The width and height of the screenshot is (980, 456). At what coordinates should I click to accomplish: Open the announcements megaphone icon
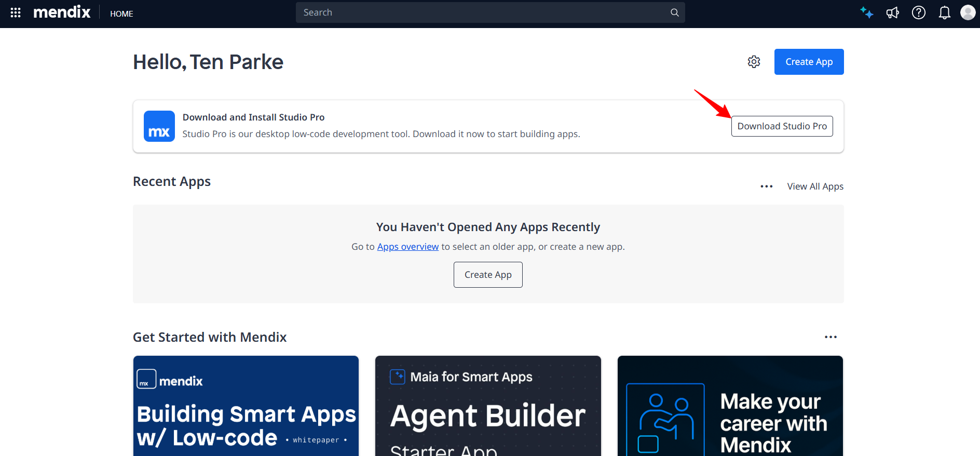coord(892,12)
